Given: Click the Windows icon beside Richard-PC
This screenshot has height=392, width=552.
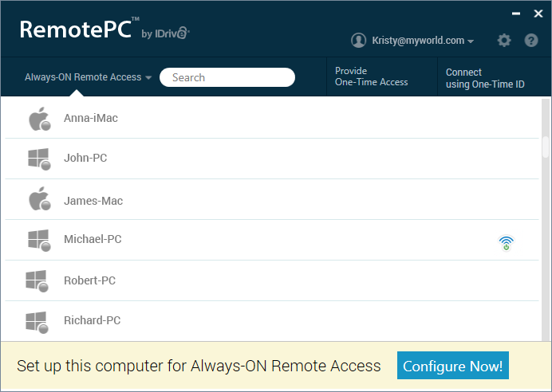Looking at the screenshot, I should click(x=37, y=321).
